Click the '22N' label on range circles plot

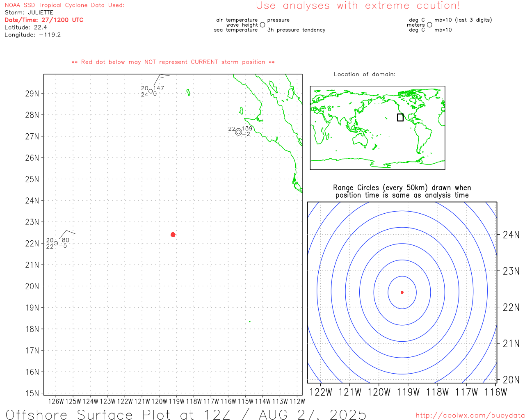[511, 307]
